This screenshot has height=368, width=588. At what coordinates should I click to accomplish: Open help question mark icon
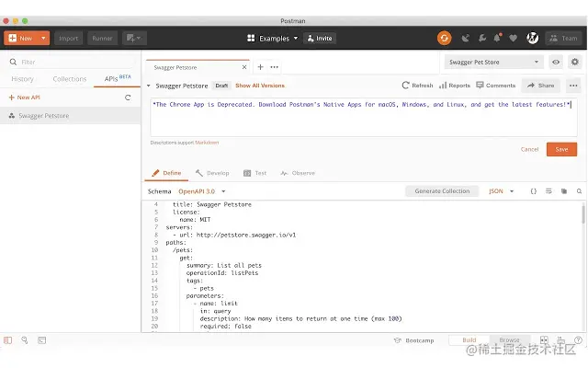[x=578, y=339]
